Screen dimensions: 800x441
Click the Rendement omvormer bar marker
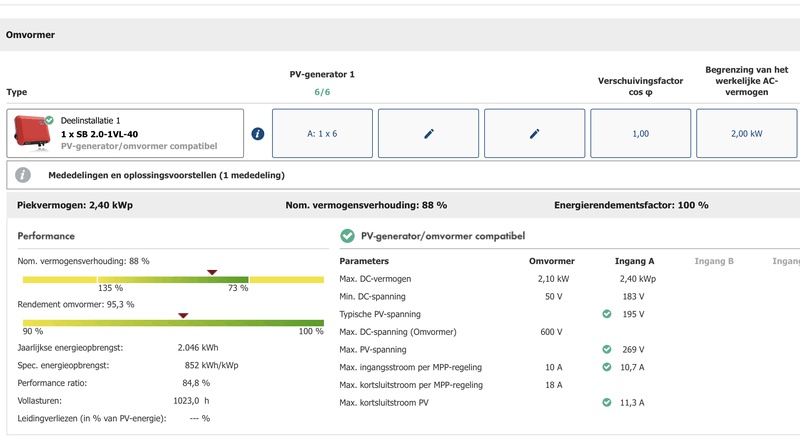[x=182, y=315]
